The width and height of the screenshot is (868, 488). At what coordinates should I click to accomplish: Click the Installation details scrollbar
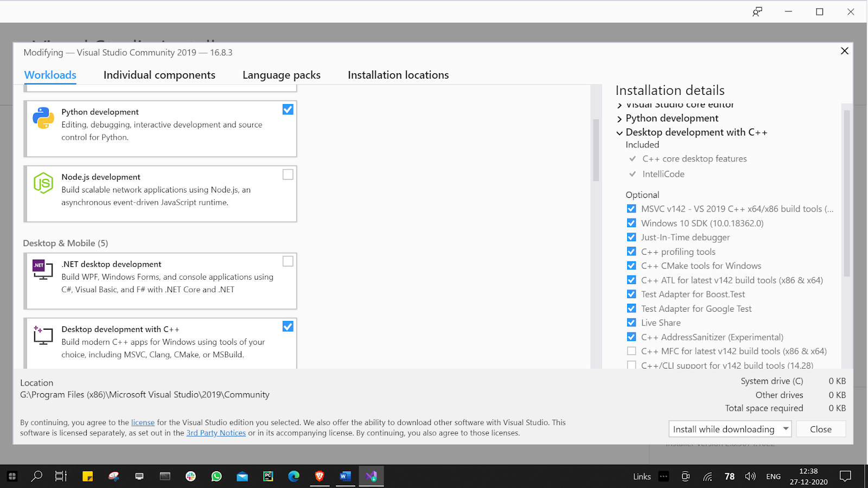847,194
